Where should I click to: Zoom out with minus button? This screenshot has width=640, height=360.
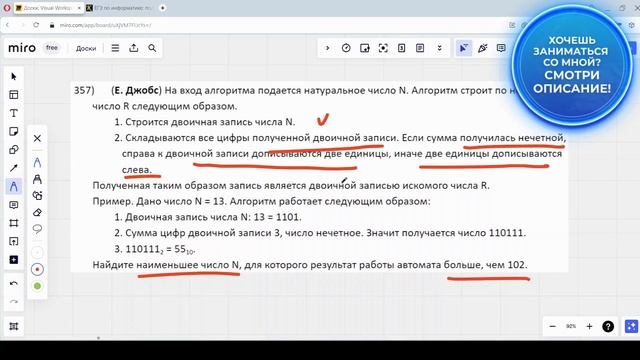(553, 326)
